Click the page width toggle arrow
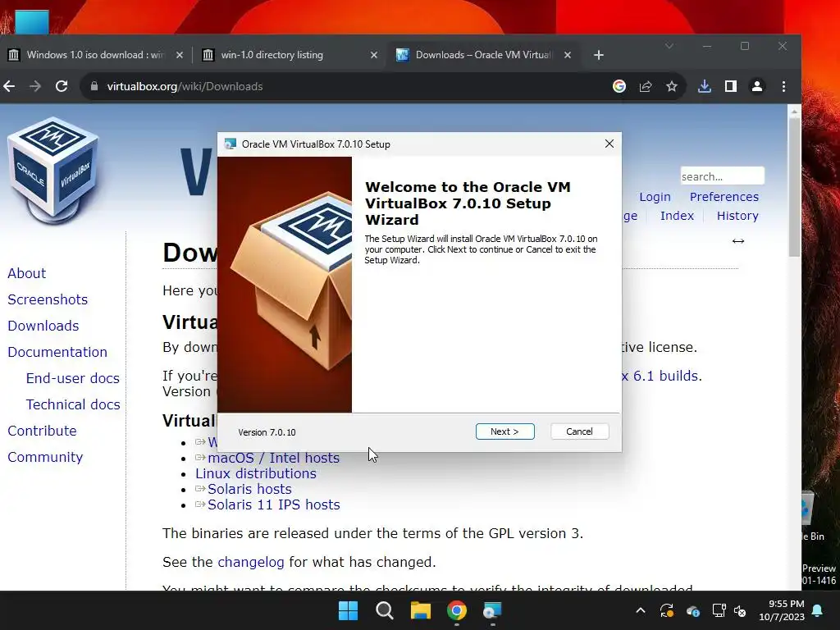The image size is (840, 630). 738,241
